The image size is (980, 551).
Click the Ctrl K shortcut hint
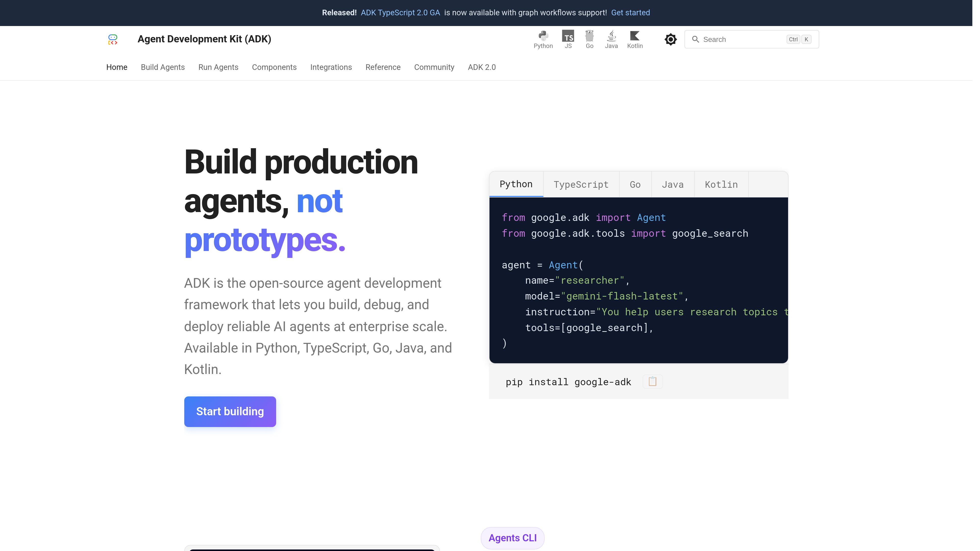(x=799, y=39)
